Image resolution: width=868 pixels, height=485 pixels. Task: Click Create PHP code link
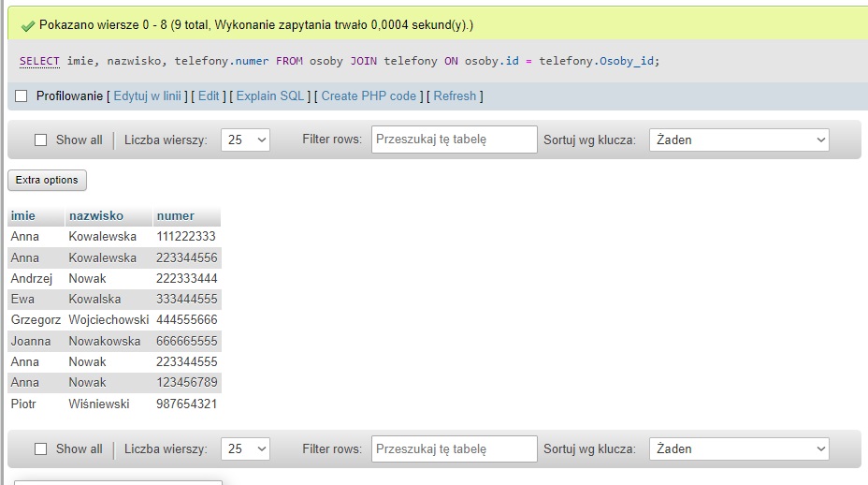click(x=369, y=96)
